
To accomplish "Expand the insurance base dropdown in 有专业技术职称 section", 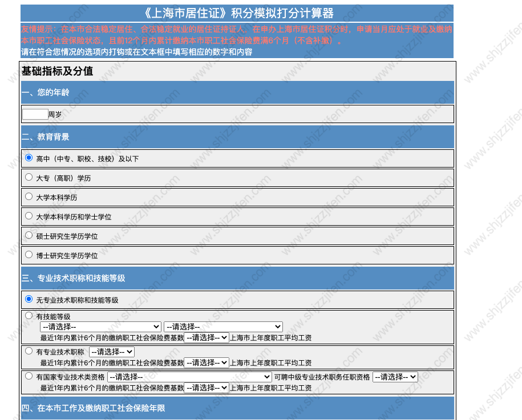I will [x=207, y=362].
